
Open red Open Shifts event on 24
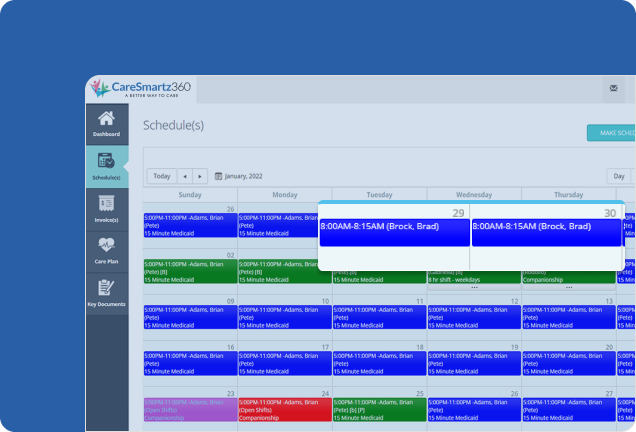point(285,410)
